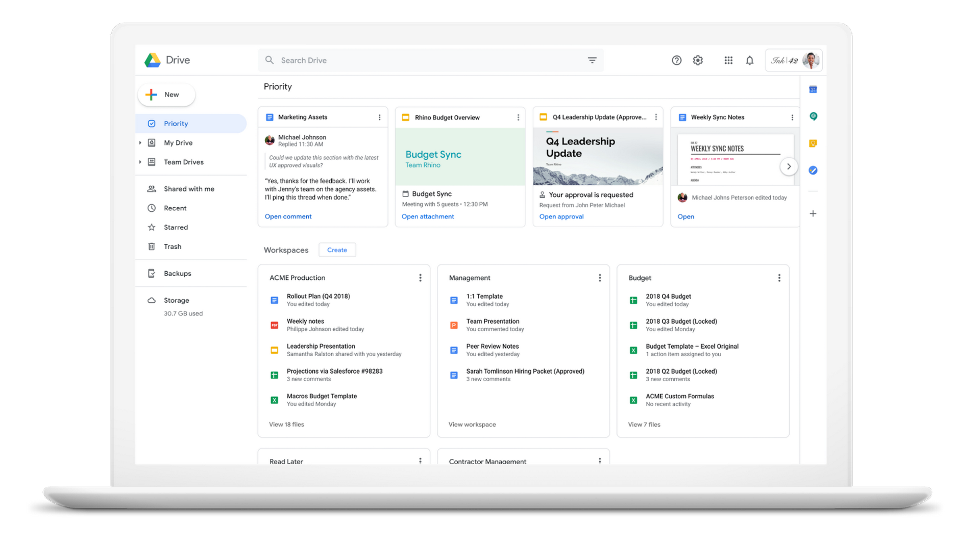Go to Starred in sidebar
The width and height of the screenshot is (980, 539).
[x=176, y=227]
